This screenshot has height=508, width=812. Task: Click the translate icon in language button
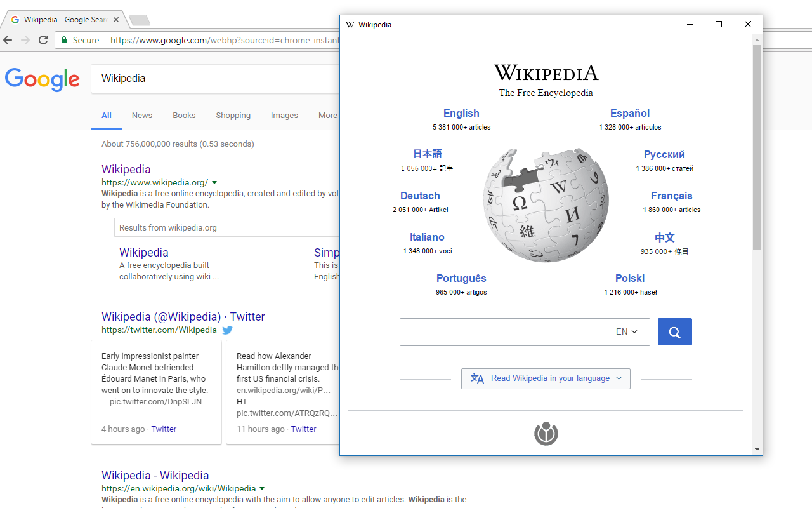click(x=477, y=378)
